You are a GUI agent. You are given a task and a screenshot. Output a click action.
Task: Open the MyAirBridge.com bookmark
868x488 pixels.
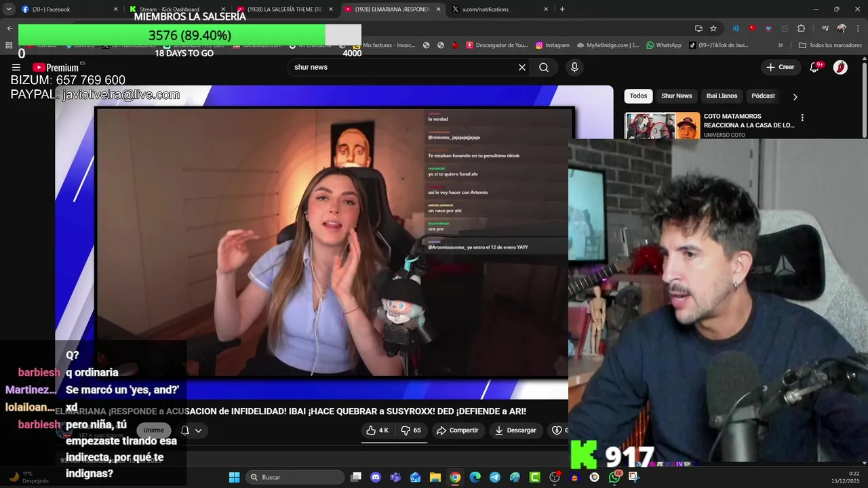[608, 45]
